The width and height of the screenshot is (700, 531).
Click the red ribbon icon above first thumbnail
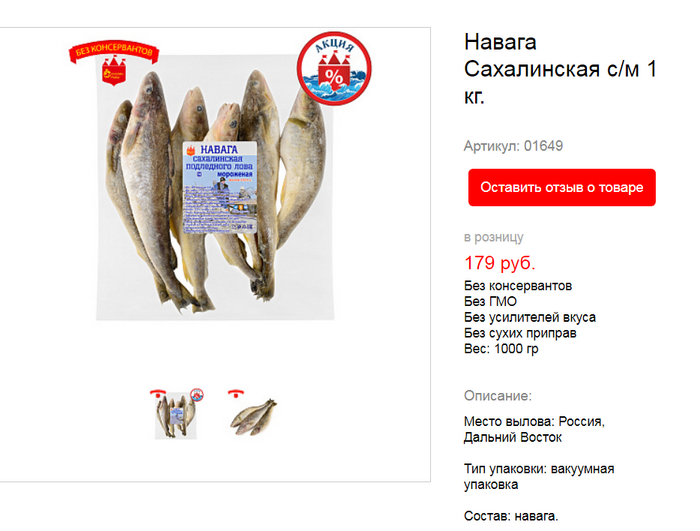pos(158,393)
